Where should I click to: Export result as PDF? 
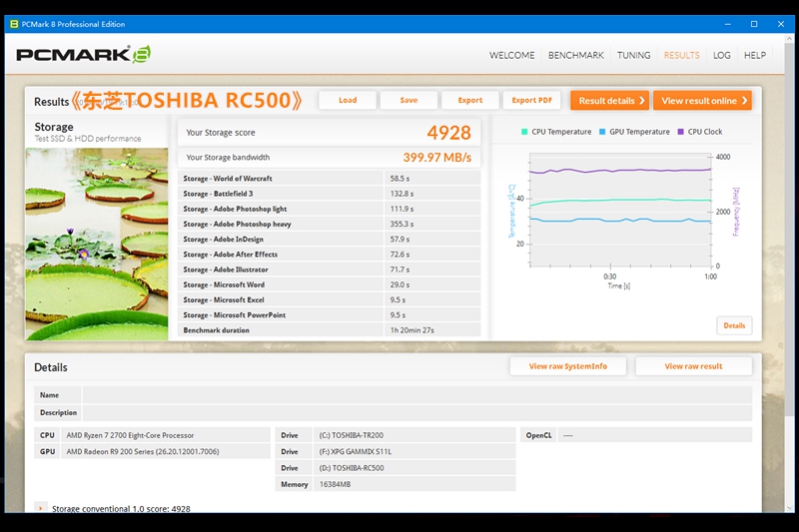[531, 100]
